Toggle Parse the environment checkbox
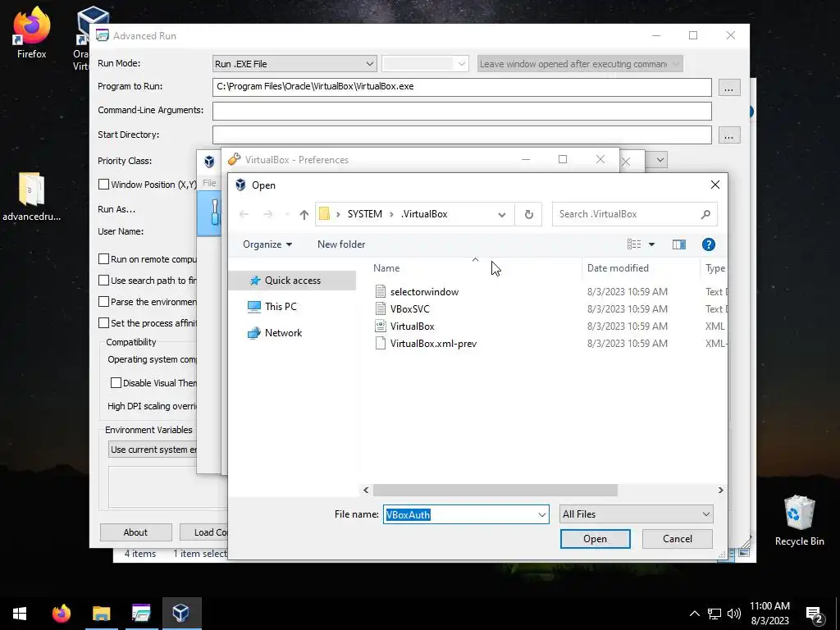 [104, 302]
